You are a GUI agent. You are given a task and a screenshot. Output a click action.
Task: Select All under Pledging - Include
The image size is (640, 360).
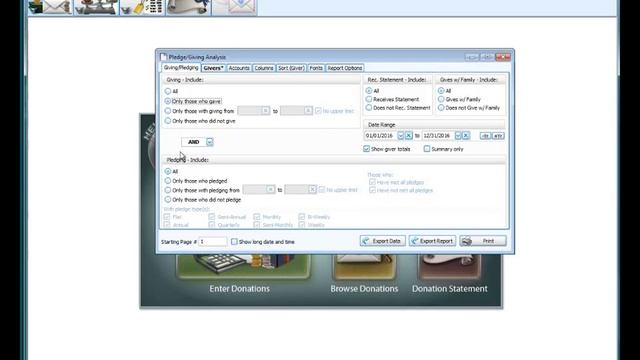pos(168,171)
